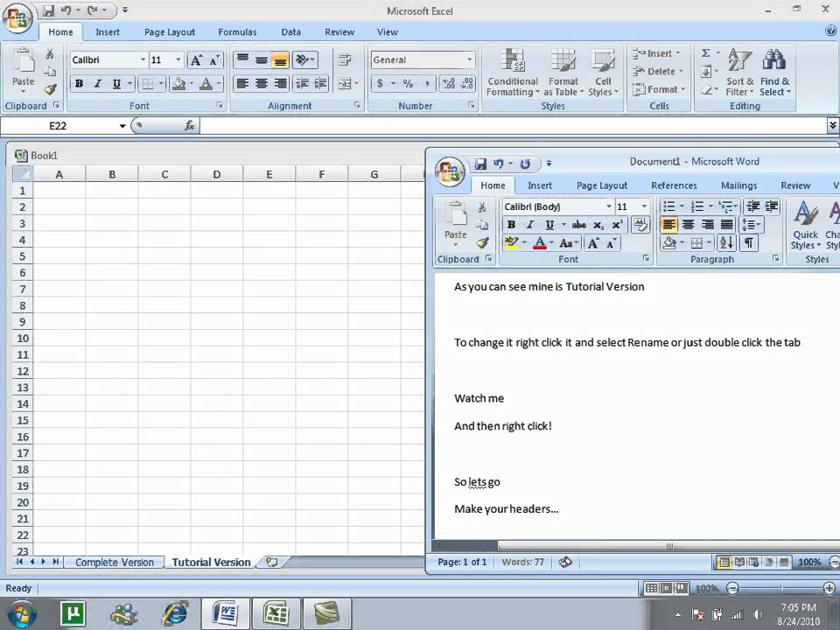Open Excel font name Calibri dropdown

143,60
